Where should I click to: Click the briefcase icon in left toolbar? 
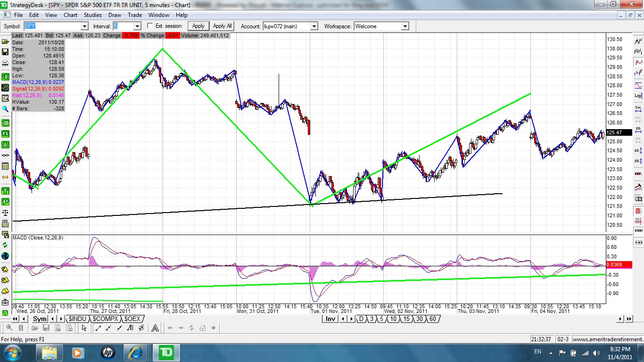pyautogui.click(x=5, y=302)
